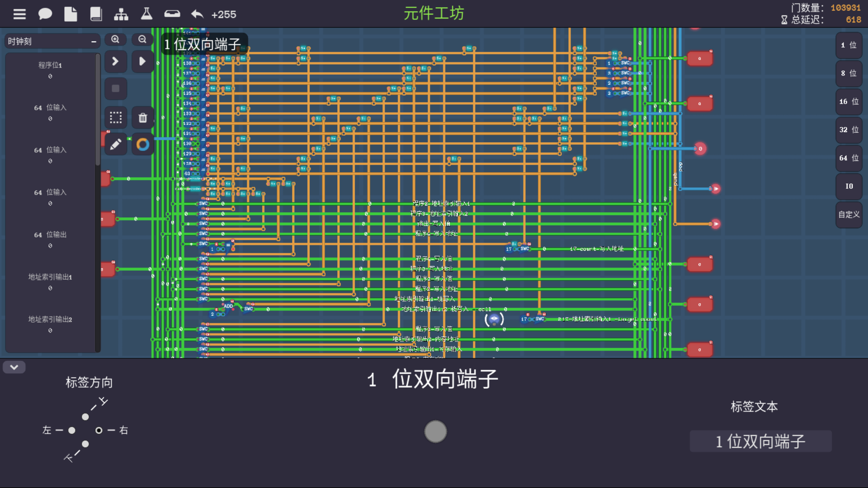
Task: Click the 程序2-地址索引输入1 wire label
Action: (441, 203)
